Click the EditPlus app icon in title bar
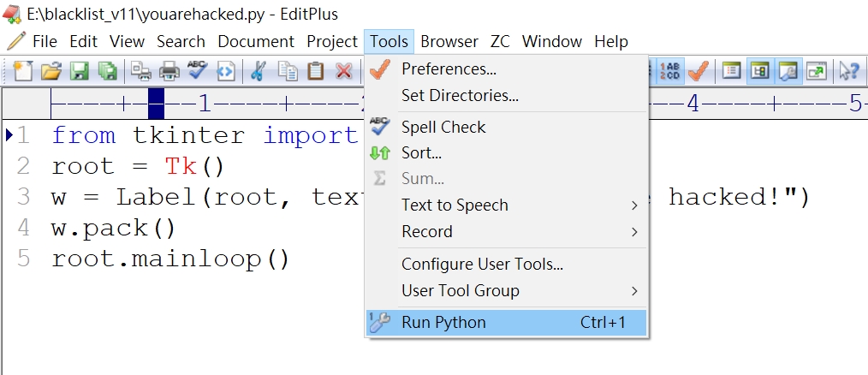This screenshot has width=868, height=375. pyautogui.click(x=11, y=14)
